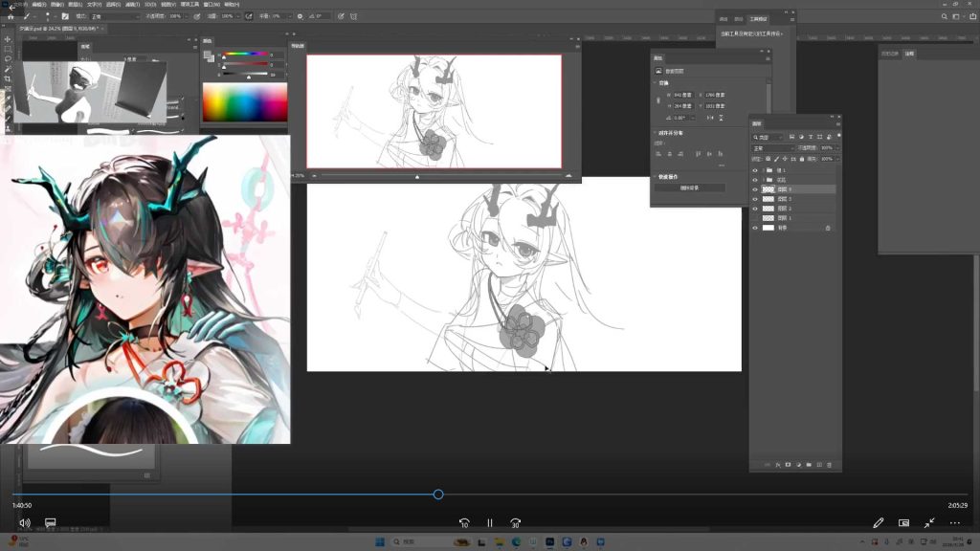Open brush flow 100% dropdown
Image resolution: width=980 pixels, height=551 pixels.
(x=238, y=16)
